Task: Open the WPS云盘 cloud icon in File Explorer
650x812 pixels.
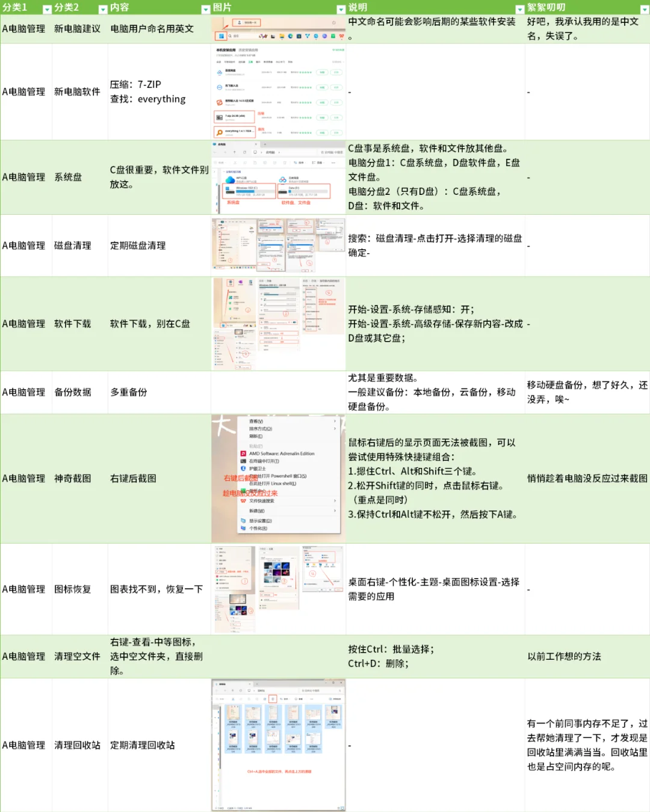Action: pos(229,179)
